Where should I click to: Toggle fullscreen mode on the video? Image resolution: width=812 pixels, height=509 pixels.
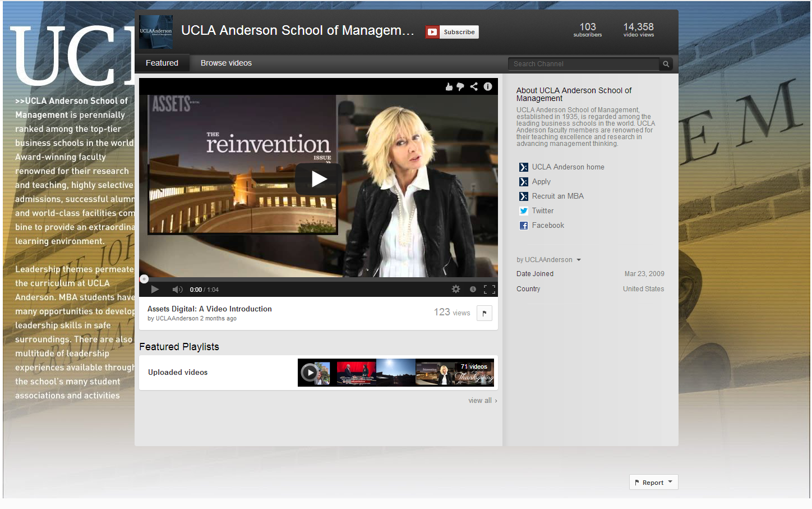490,289
